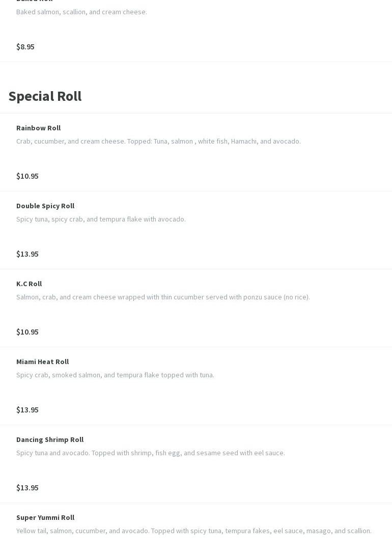Click the Miami Heat Roll description text
Image resolution: width=392 pixels, height=553 pixels.
tap(115, 375)
